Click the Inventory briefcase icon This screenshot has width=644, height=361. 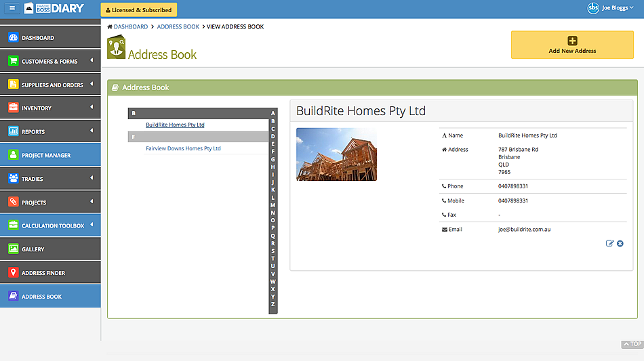13,108
